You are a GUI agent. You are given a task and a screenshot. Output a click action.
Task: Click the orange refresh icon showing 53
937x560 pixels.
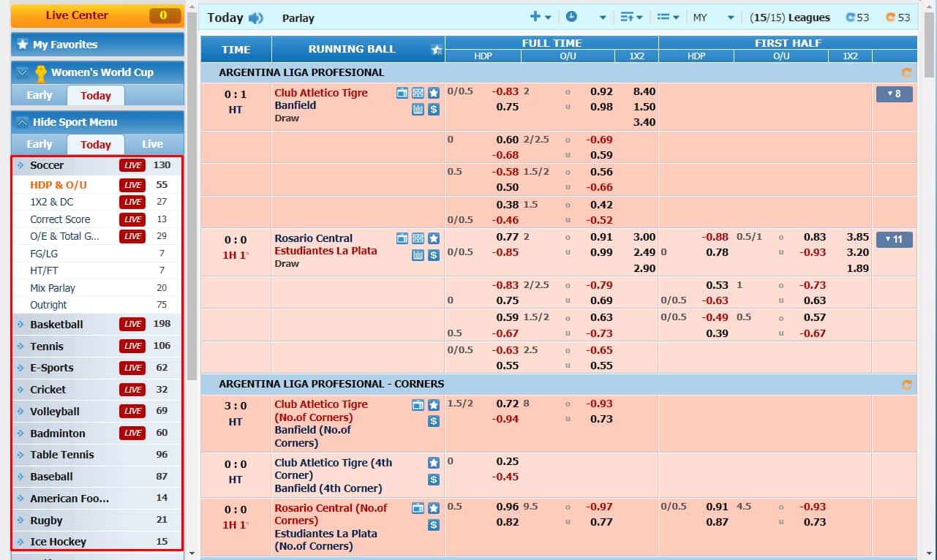click(890, 18)
